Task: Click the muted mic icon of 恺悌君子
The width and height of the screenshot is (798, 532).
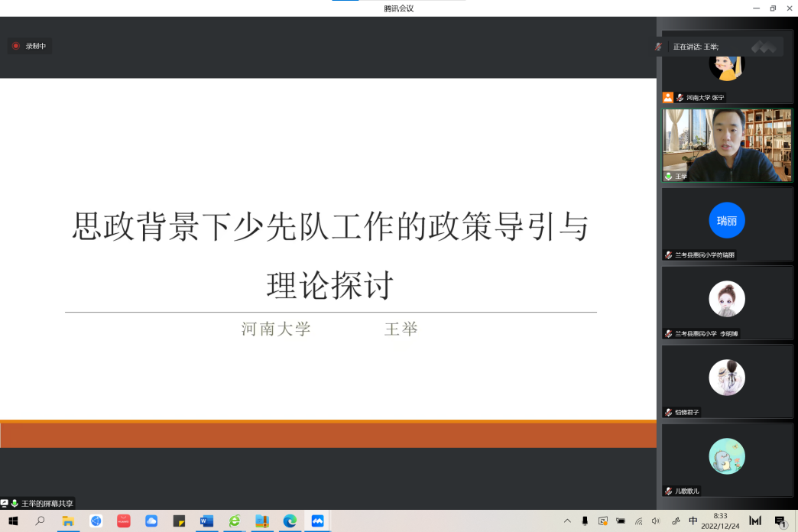Action: click(669, 412)
